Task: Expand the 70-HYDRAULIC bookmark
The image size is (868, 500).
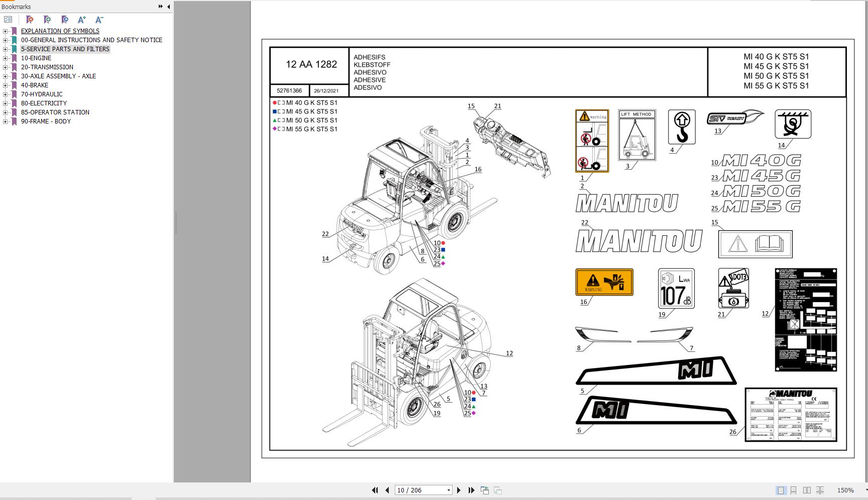Action: coord(5,94)
